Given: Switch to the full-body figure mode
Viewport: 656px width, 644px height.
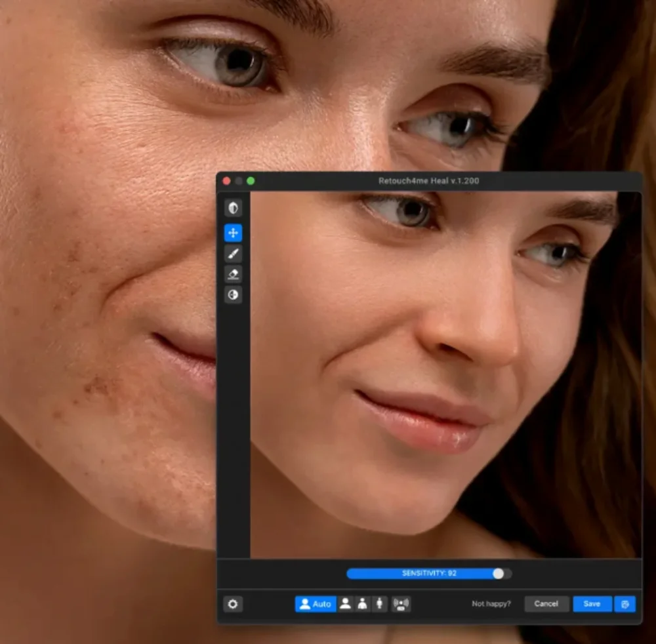Looking at the screenshot, I should (x=380, y=604).
